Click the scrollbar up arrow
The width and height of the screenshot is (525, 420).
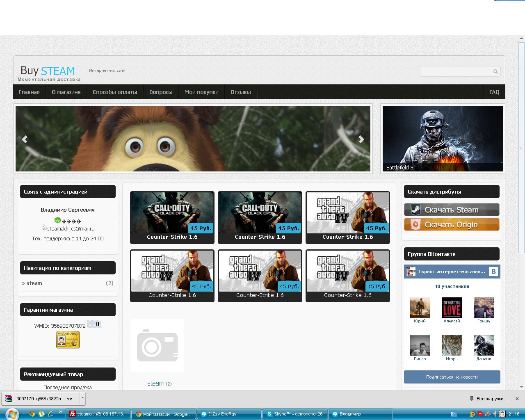pyautogui.click(x=522, y=39)
